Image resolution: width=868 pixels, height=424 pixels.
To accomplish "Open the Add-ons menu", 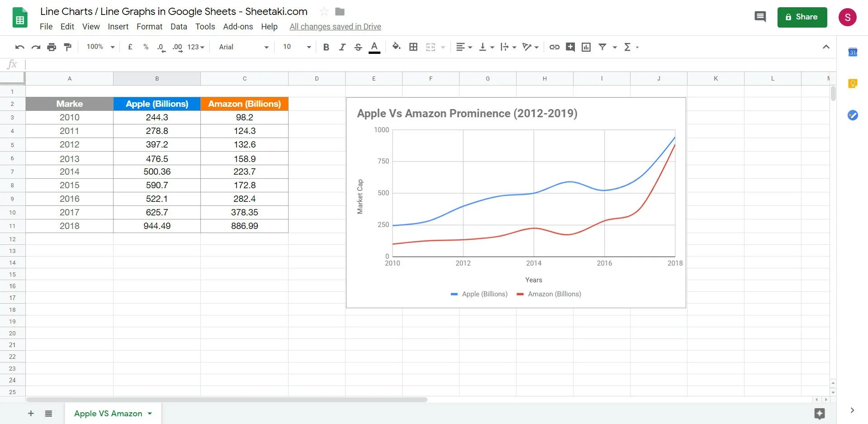I will pyautogui.click(x=238, y=27).
